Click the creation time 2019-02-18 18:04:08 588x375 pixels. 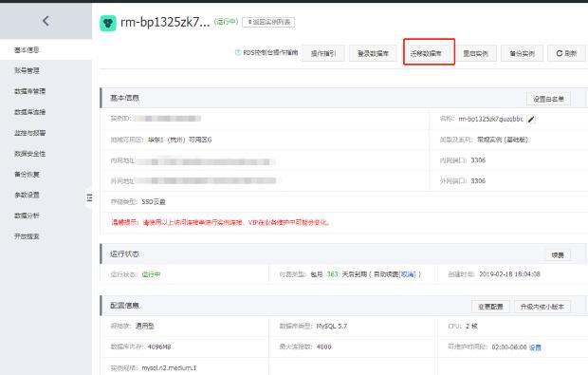click(509, 274)
